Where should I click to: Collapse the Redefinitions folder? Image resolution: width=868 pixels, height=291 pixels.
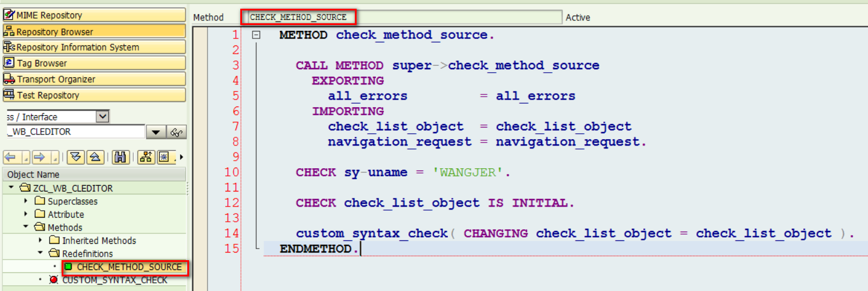point(40,254)
